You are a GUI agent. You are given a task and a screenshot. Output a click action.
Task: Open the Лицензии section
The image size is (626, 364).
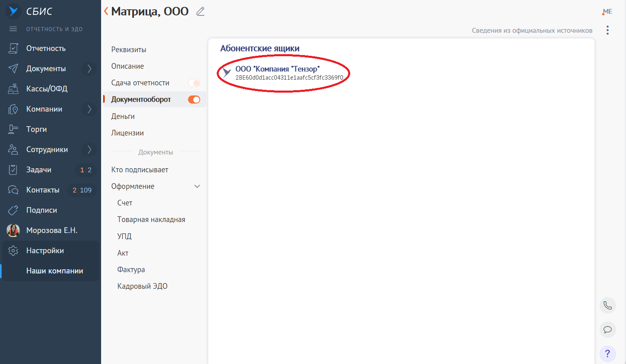127,133
